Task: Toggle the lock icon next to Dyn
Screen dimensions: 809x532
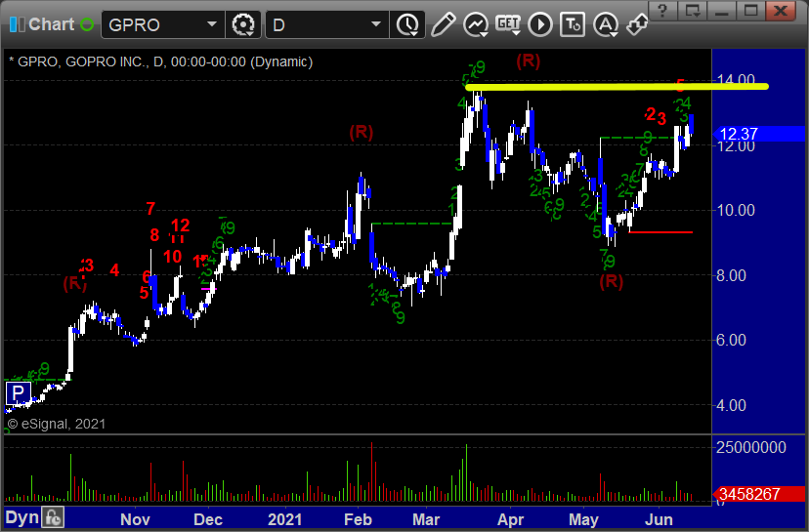Action: click(x=53, y=517)
